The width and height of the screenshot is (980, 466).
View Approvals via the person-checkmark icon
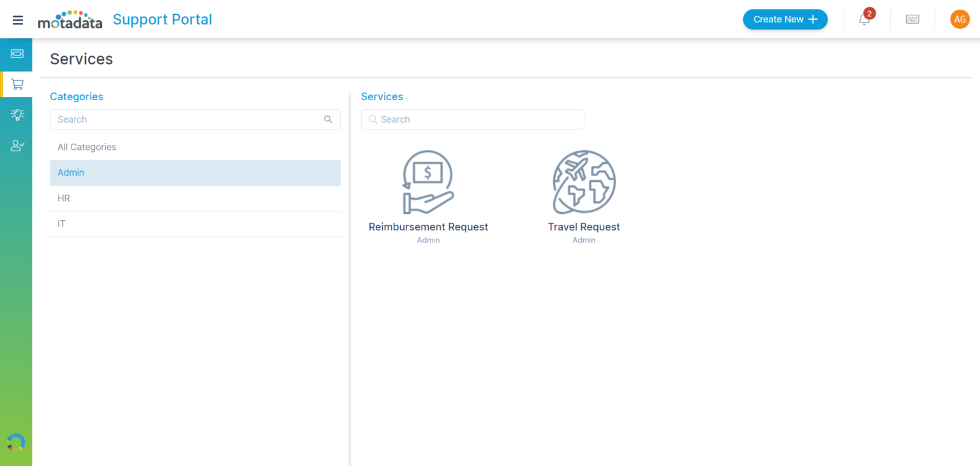[16, 145]
